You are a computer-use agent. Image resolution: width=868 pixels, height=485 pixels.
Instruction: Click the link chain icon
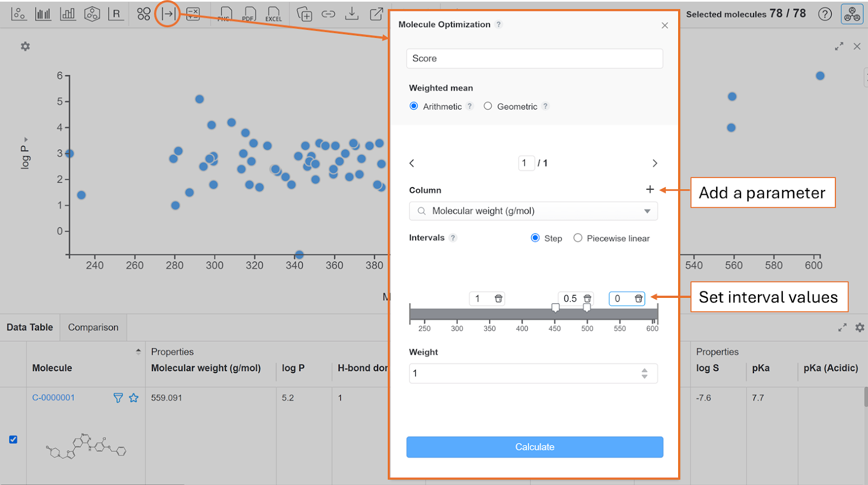[328, 14]
